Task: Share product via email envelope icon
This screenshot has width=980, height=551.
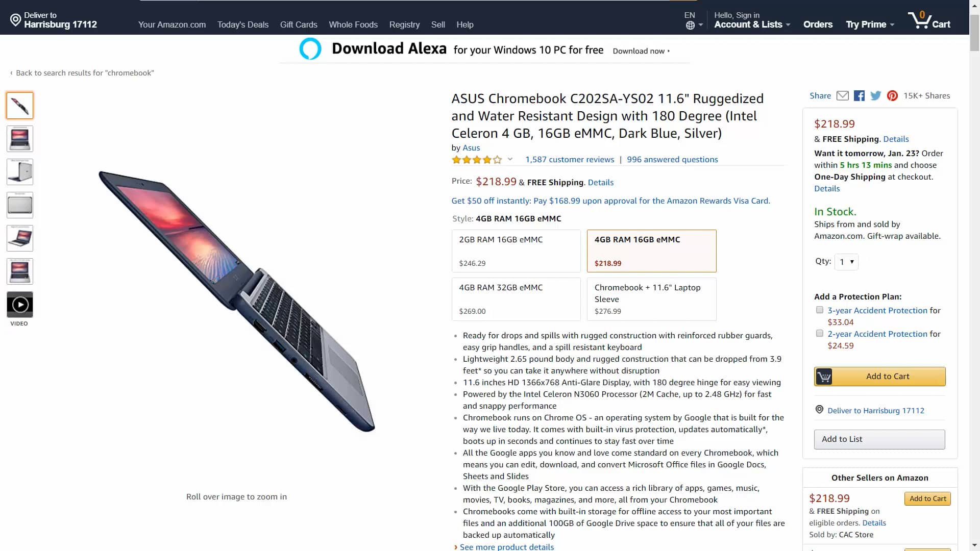Action: pyautogui.click(x=842, y=96)
